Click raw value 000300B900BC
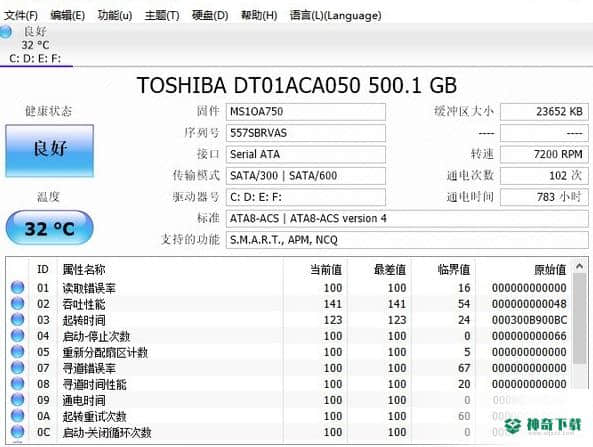Screen dimensions: 593x447 (529, 320)
